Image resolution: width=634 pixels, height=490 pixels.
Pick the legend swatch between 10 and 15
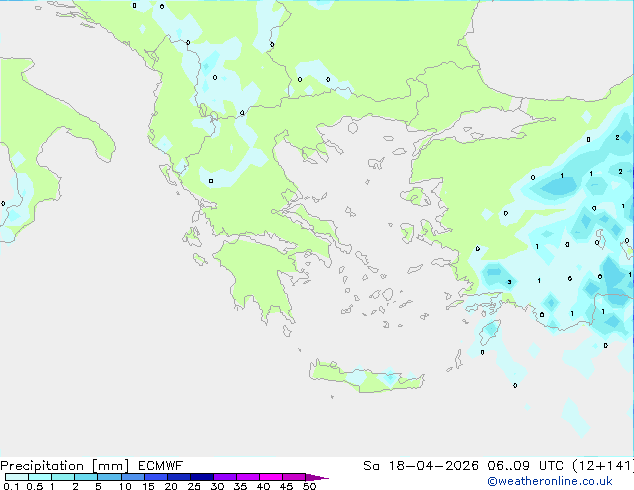pyautogui.click(x=132, y=477)
